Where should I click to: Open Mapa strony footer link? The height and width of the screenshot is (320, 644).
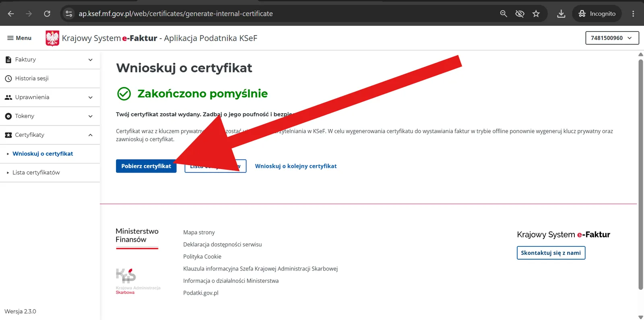click(199, 232)
